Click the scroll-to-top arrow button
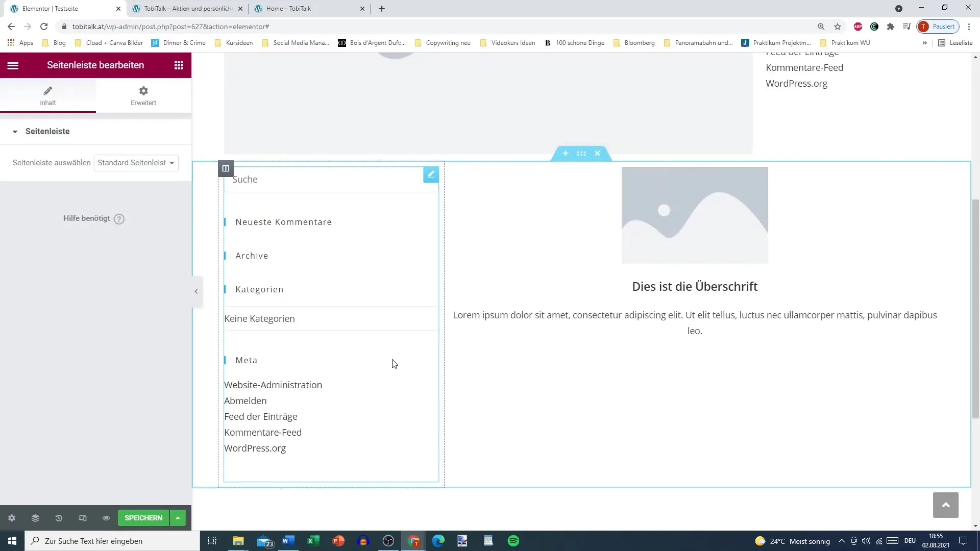This screenshot has width=980, height=551. [946, 505]
